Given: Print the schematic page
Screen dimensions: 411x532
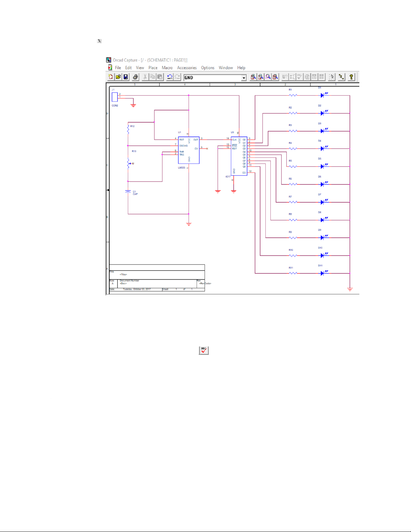Looking at the screenshot, I should pyautogui.click(x=135, y=77).
